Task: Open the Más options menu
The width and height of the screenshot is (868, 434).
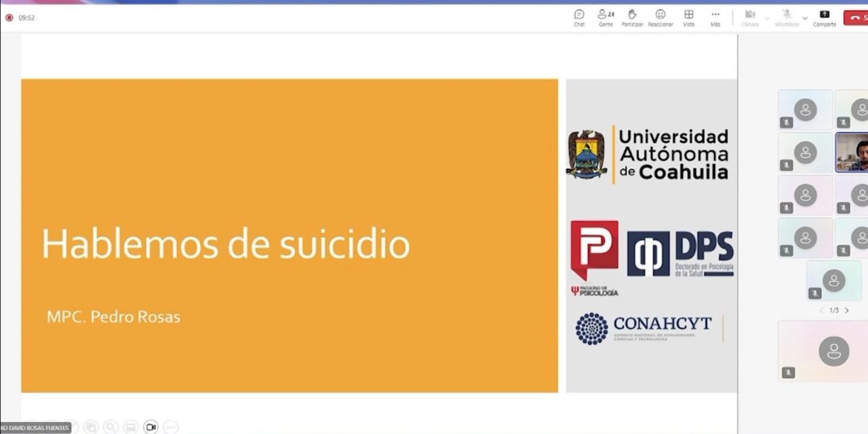Action: (715, 18)
